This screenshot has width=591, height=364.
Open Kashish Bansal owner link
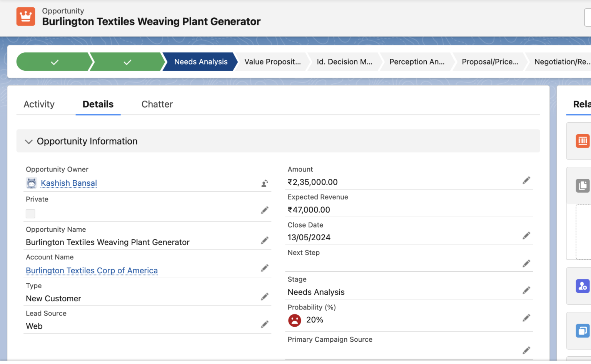[x=69, y=183]
